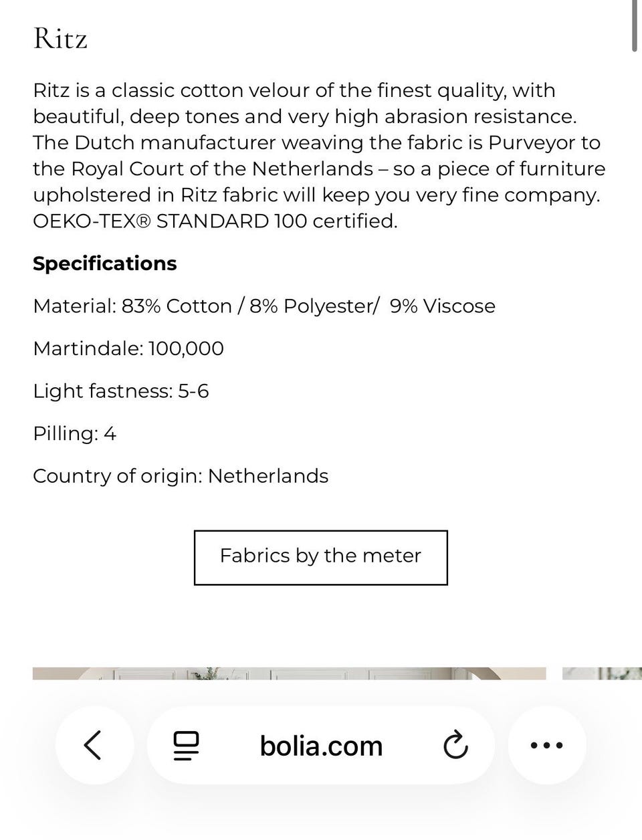Reload the bolia.com page
The image size is (642, 840).
456,746
